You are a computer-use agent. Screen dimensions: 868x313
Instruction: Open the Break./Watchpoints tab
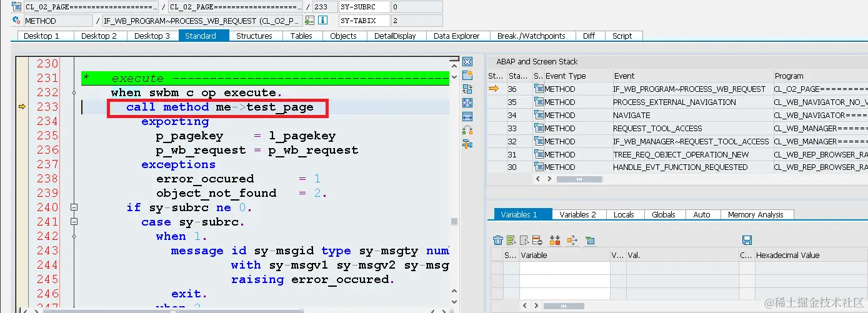(x=531, y=36)
